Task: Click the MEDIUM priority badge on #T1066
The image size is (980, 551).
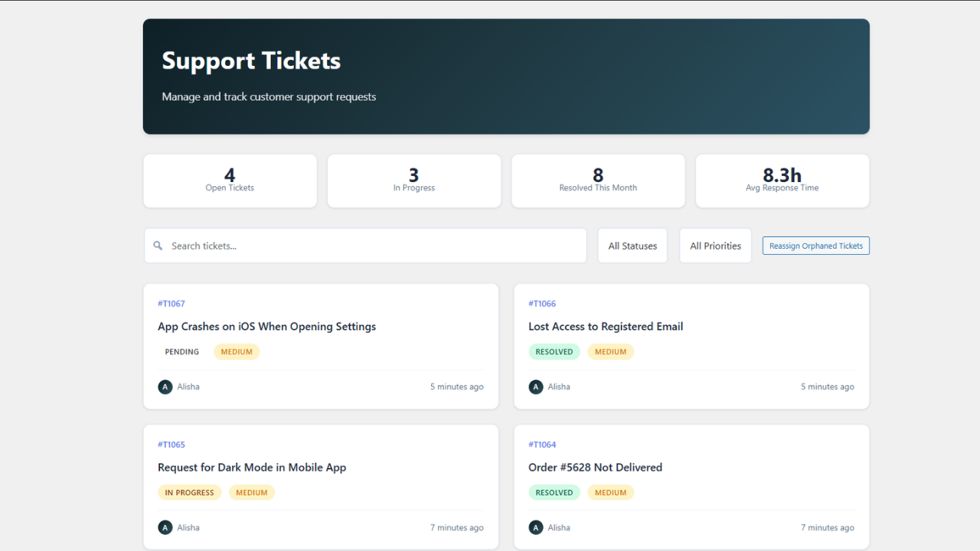Action: [x=610, y=352]
